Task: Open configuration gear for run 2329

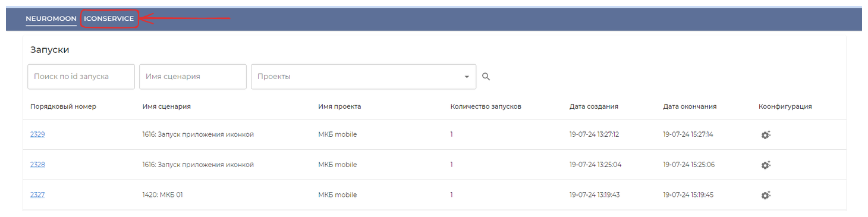Action: point(766,134)
